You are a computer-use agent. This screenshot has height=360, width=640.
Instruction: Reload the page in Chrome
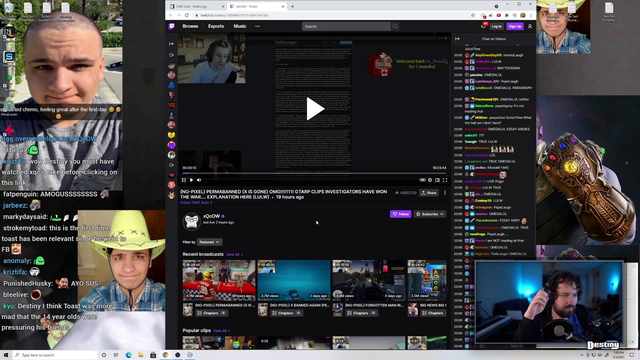pos(187,16)
